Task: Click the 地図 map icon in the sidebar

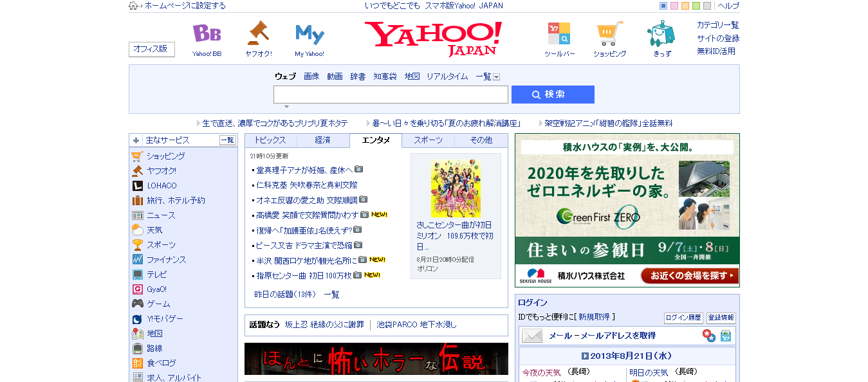Action: (137, 334)
